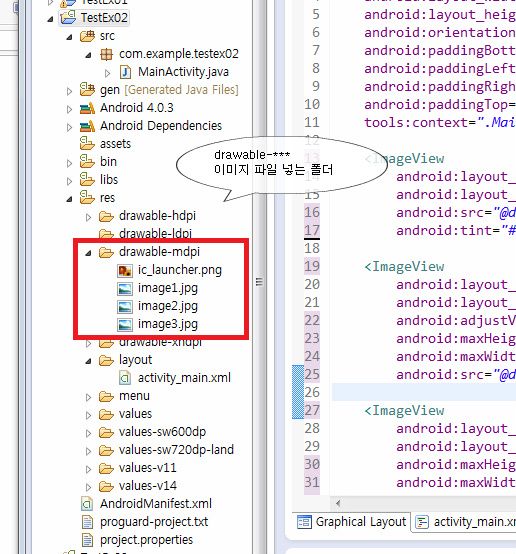Click the sash handle between explorer and editor

[259, 282]
